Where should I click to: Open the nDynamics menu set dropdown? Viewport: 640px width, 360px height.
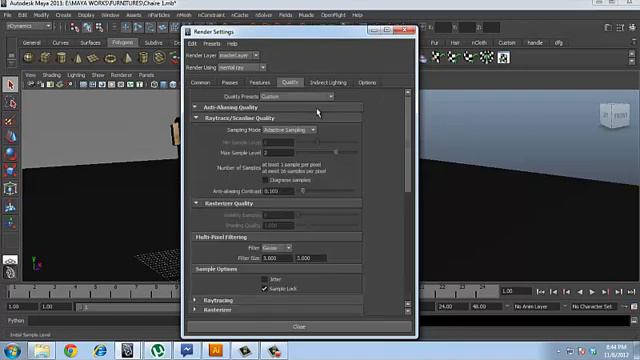coord(29,26)
